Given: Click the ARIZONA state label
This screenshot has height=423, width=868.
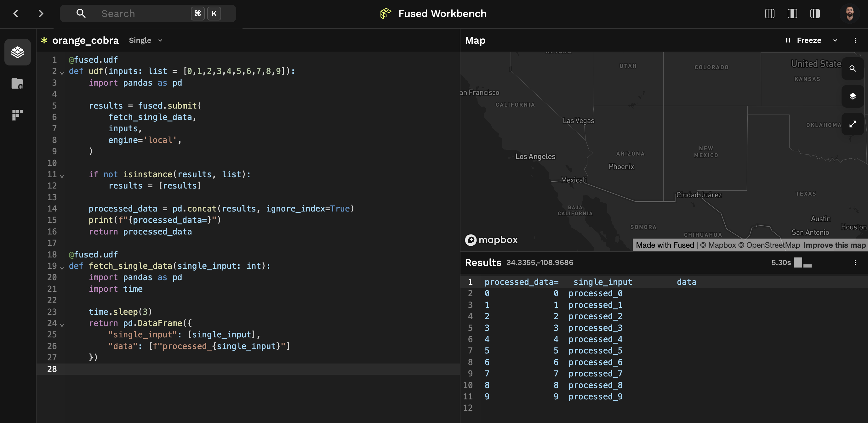Looking at the screenshot, I should click(x=630, y=154).
